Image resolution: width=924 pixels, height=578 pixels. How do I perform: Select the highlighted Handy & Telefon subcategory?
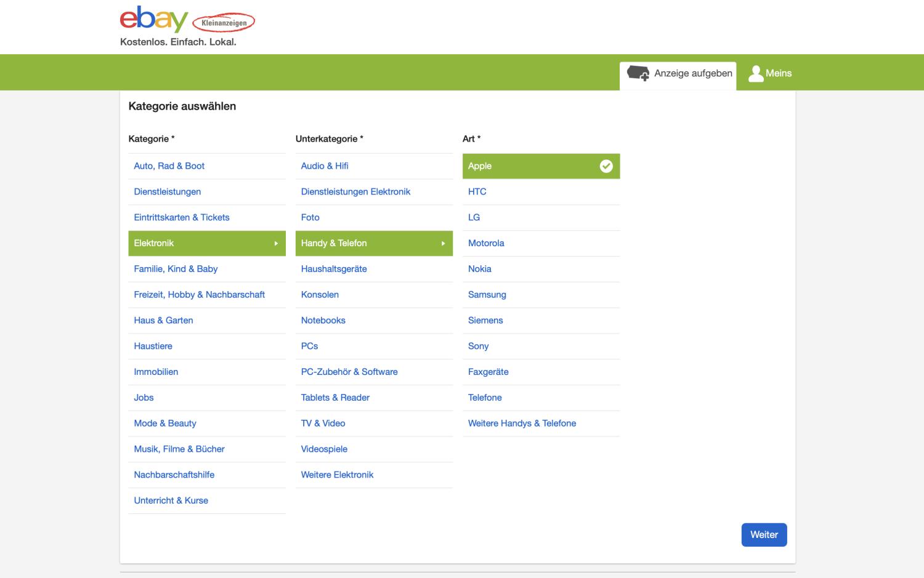tap(374, 243)
